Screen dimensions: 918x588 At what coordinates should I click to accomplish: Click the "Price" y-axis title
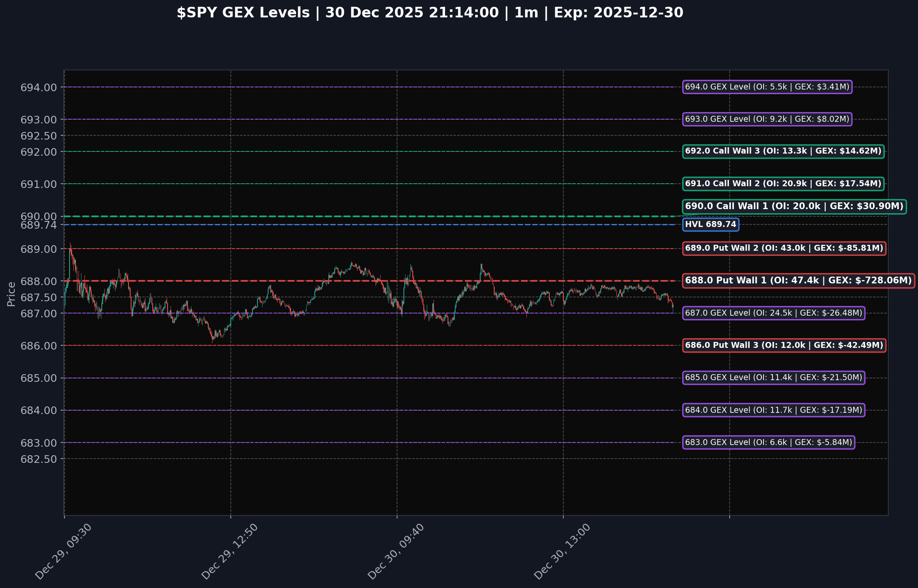click(11, 294)
